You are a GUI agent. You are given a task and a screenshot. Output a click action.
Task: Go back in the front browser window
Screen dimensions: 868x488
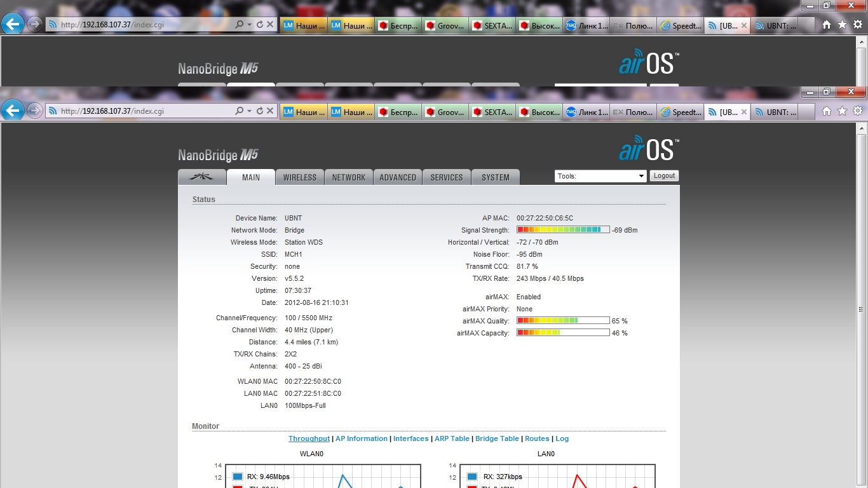point(13,111)
